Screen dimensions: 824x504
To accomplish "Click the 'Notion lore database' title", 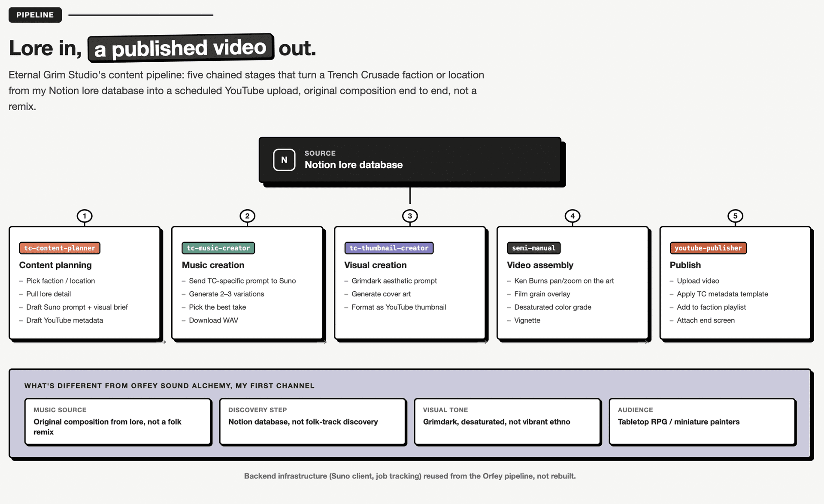I will [x=354, y=165].
